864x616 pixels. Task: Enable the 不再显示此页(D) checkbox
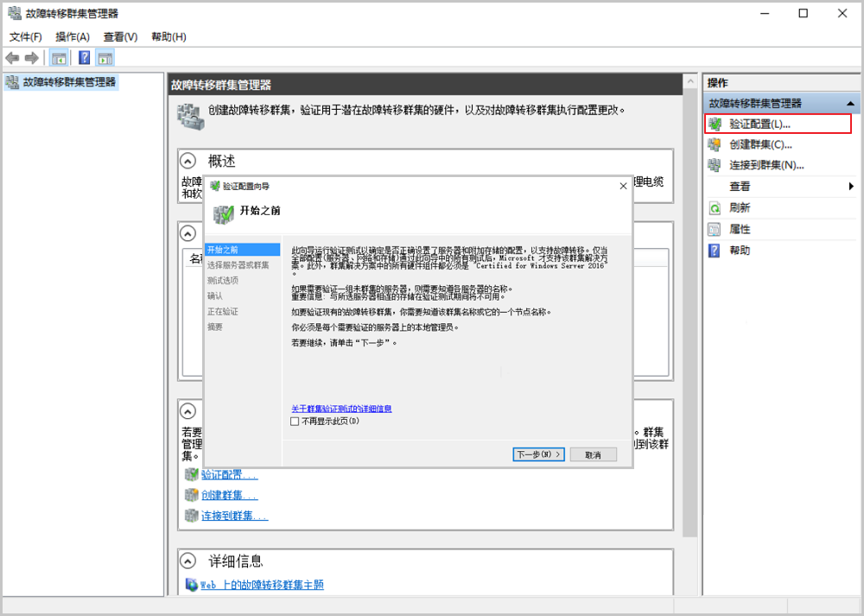coord(295,422)
